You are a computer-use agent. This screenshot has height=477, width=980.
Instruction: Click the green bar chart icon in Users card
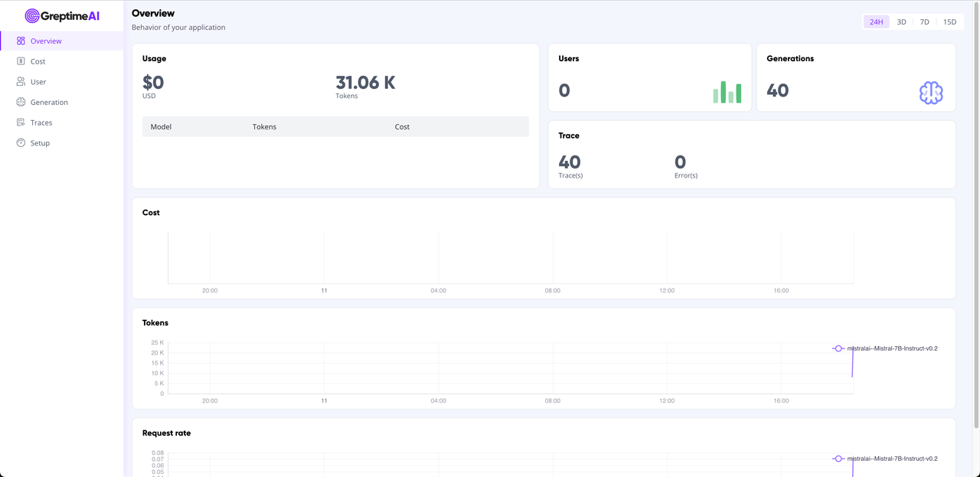tap(727, 91)
